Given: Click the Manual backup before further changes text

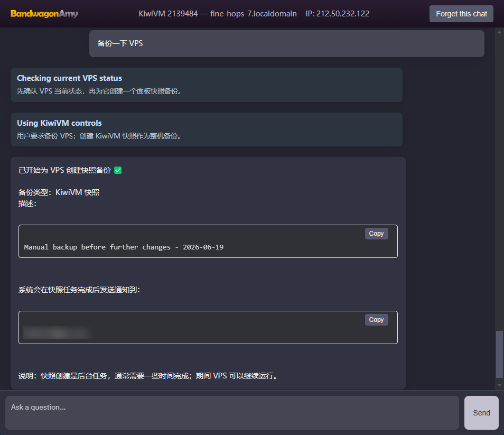Looking at the screenshot, I should pos(124,247).
